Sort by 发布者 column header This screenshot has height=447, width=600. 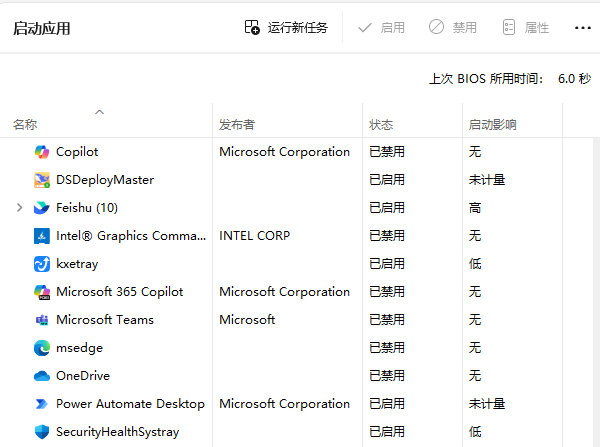tap(237, 125)
